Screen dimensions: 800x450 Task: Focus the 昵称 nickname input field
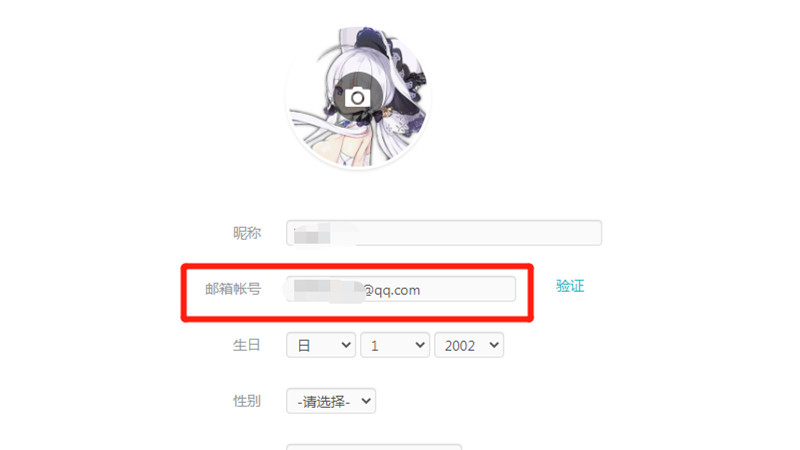tap(444, 233)
